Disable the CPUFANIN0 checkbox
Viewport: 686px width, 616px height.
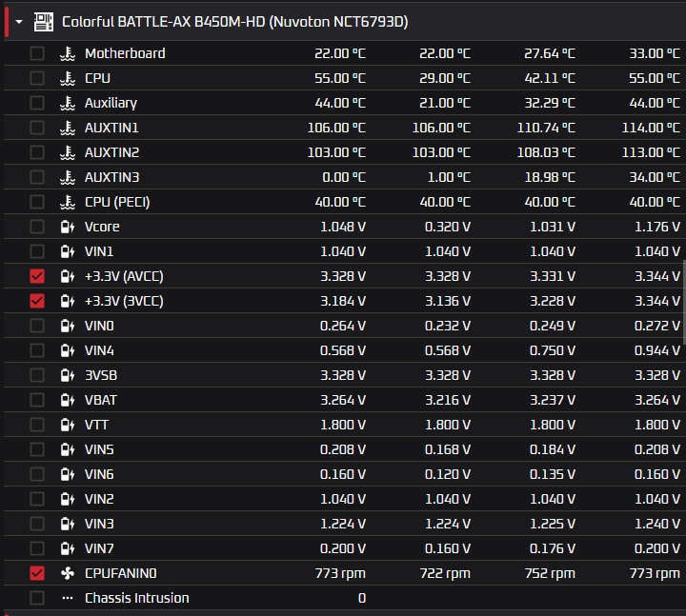point(37,573)
